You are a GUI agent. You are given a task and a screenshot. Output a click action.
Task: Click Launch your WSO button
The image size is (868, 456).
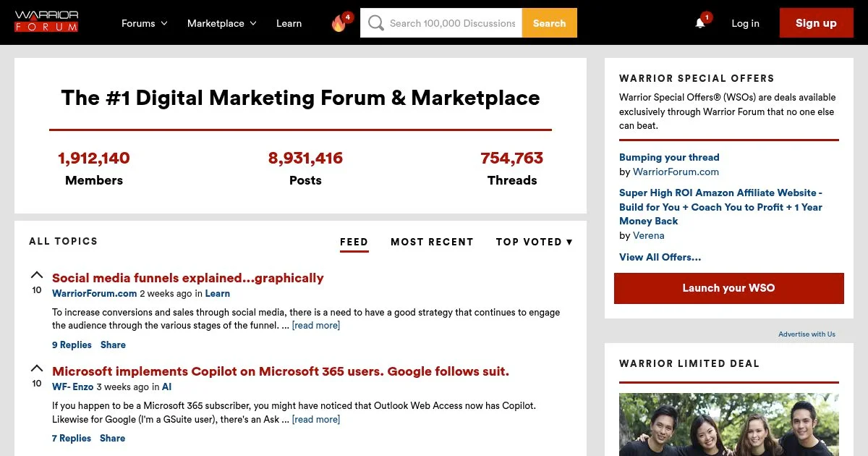click(729, 288)
